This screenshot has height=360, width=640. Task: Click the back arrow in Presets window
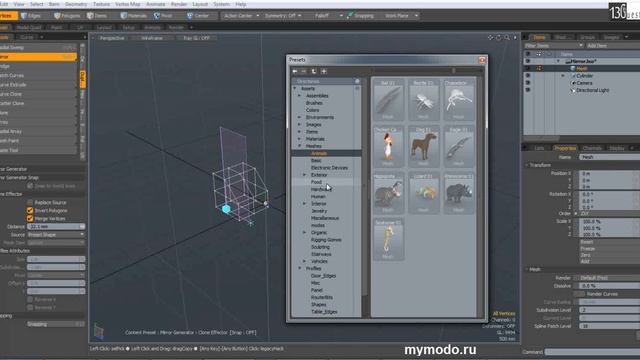(295, 71)
